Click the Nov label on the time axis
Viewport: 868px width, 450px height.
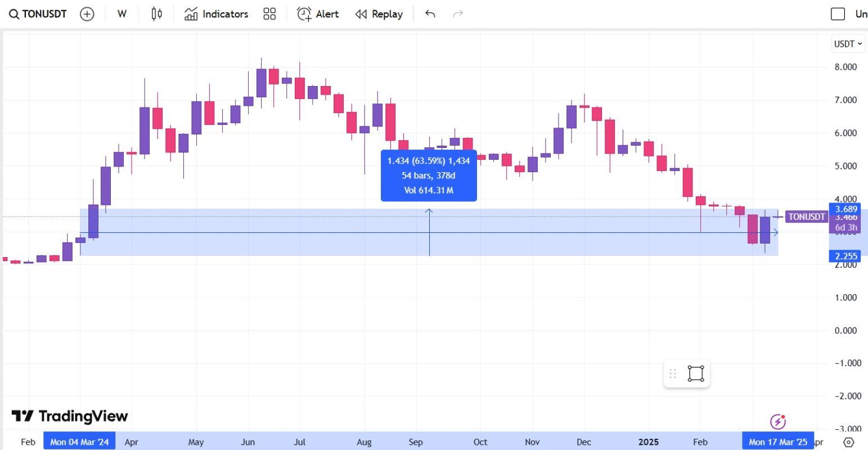click(532, 442)
